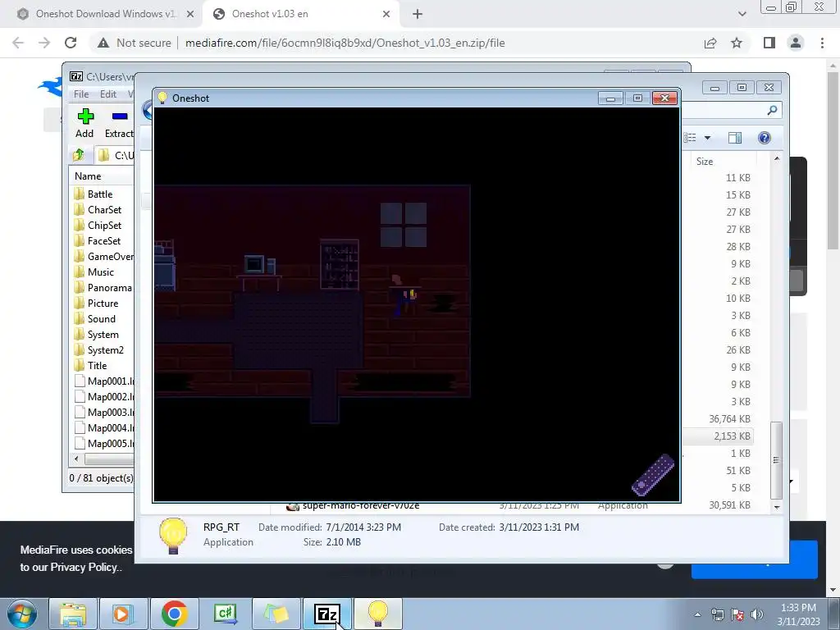The width and height of the screenshot is (840, 630).
Task: Toggle the Chrome side panel
Action: [769, 43]
